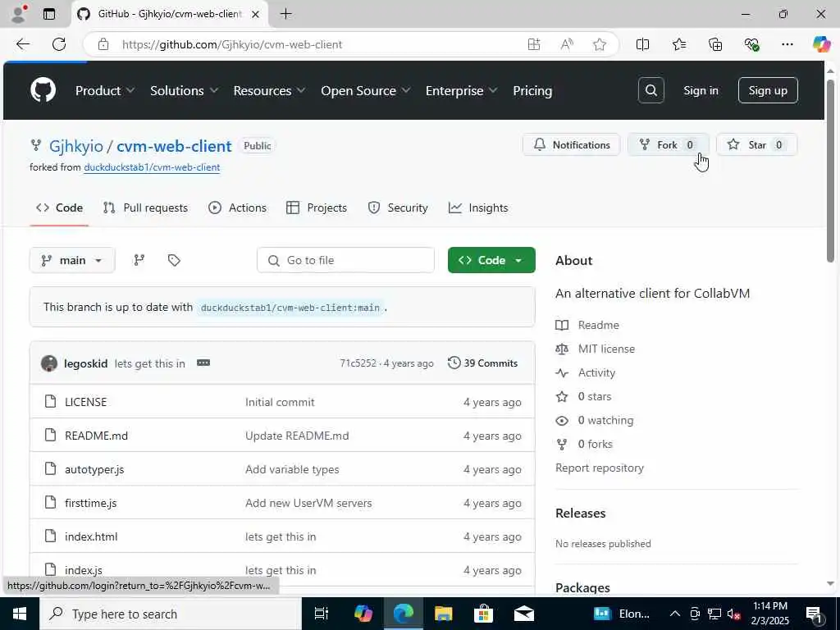Fork the repository with Fork button
Screen dimensions: 840x630
[x=668, y=144]
